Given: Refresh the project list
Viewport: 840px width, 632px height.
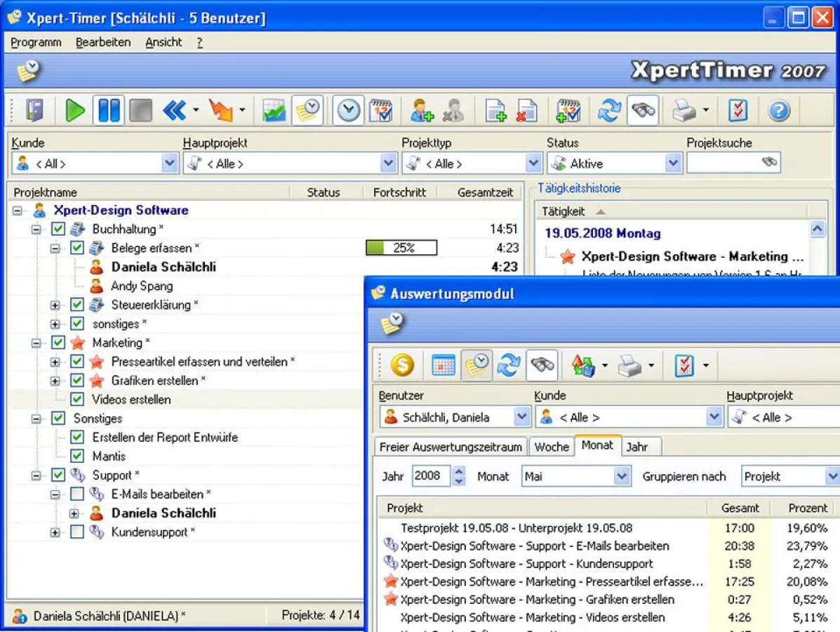Looking at the screenshot, I should click(x=609, y=110).
